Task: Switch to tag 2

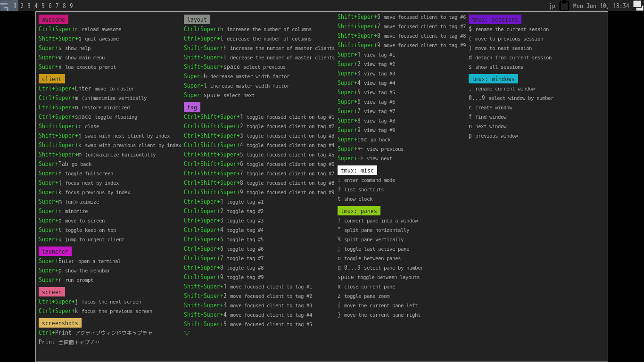Action: click(22, 6)
